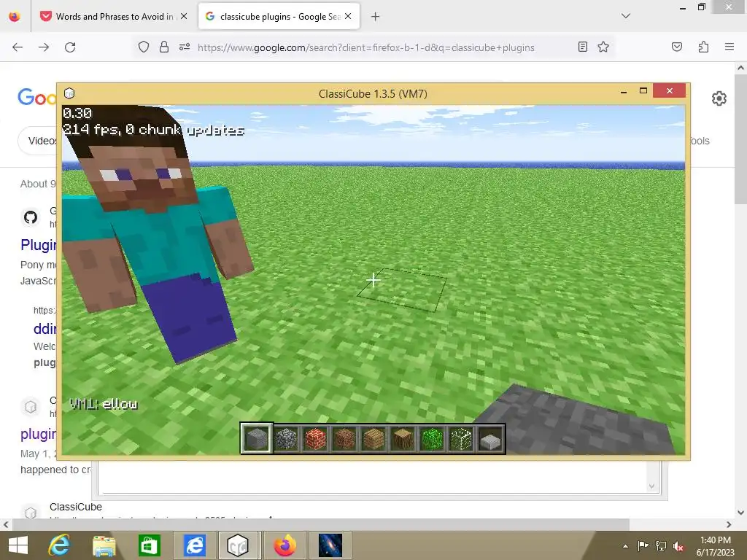Open Plugins GitHub search result link
Screen dimensions: 747x560
pyautogui.click(x=38, y=245)
